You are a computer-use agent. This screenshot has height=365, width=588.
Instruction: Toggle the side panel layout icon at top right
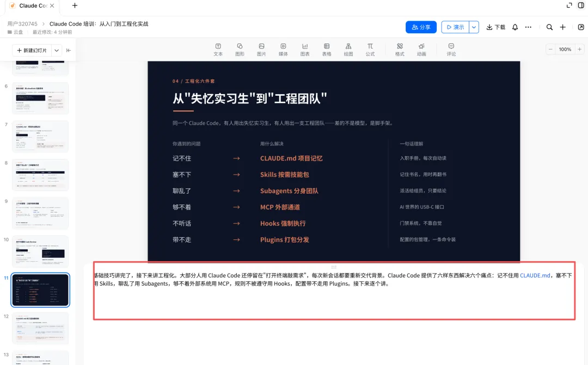click(581, 5)
